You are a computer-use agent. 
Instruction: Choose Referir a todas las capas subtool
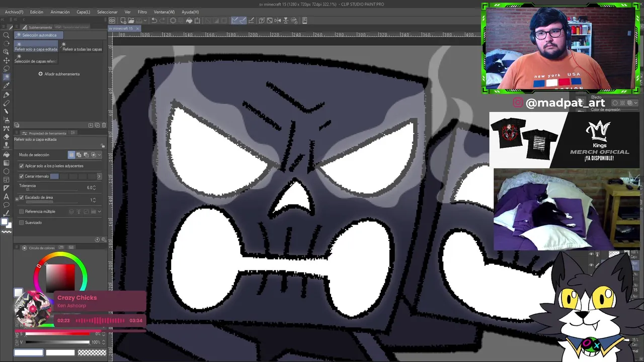click(x=82, y=47)
